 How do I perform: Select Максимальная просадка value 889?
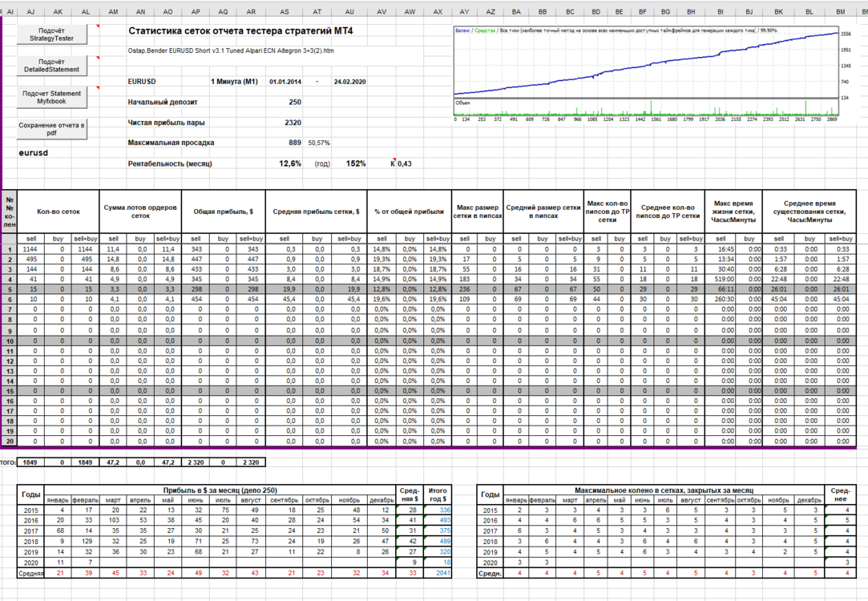295,142
